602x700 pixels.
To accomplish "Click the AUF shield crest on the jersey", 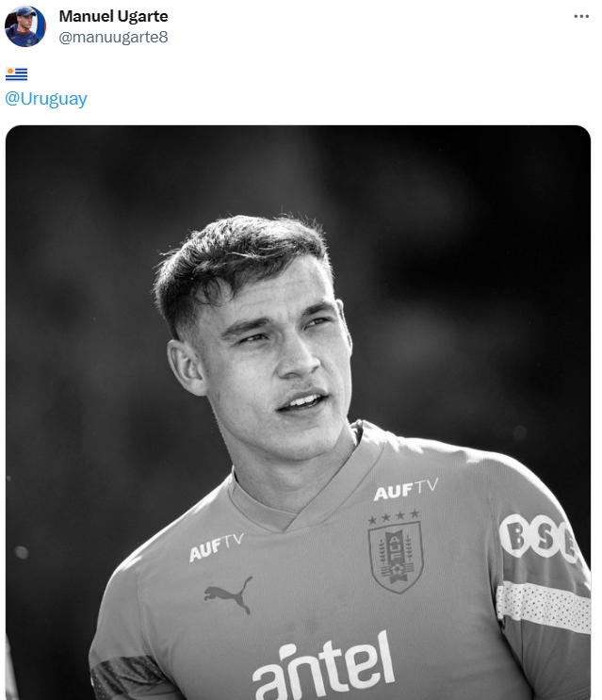I will click(x=395, y=557).
